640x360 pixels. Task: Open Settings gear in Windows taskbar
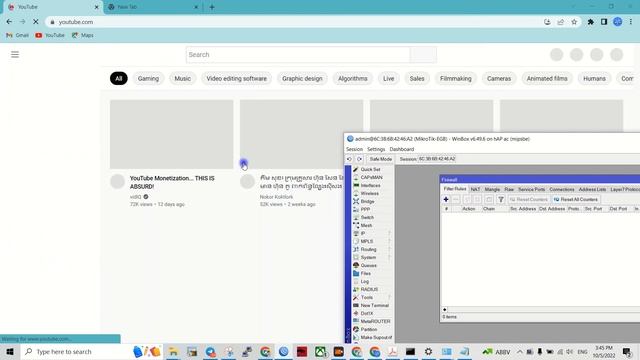pos(428,351)
